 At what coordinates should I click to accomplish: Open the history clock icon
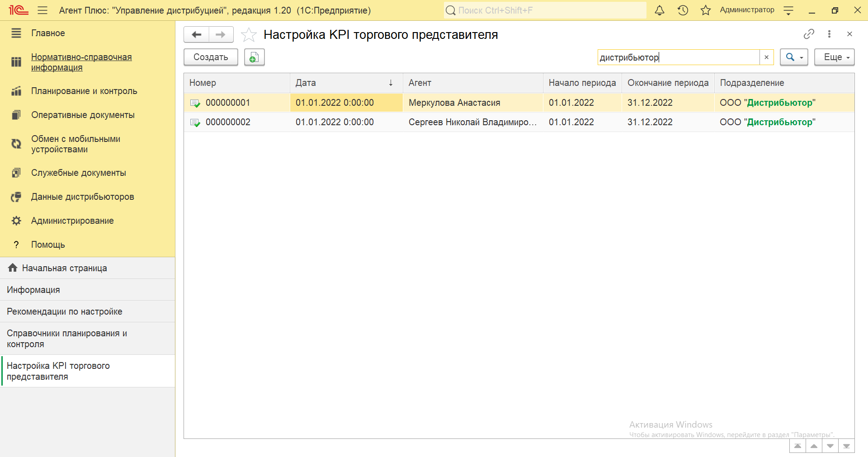(683, 10)
